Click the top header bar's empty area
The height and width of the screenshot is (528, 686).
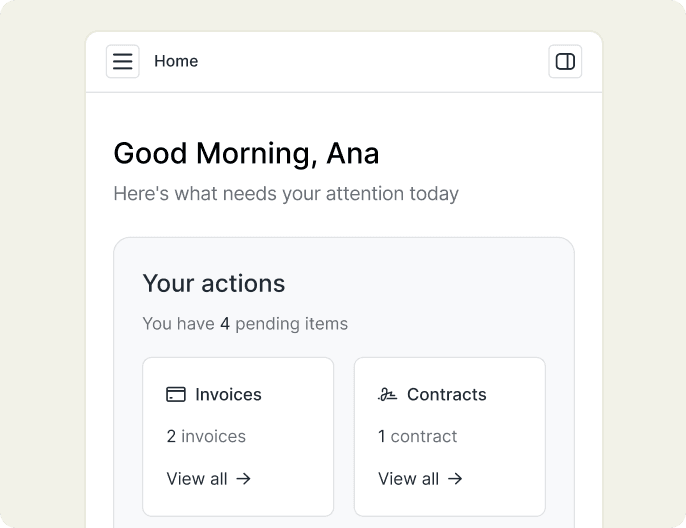pos(370,62)
